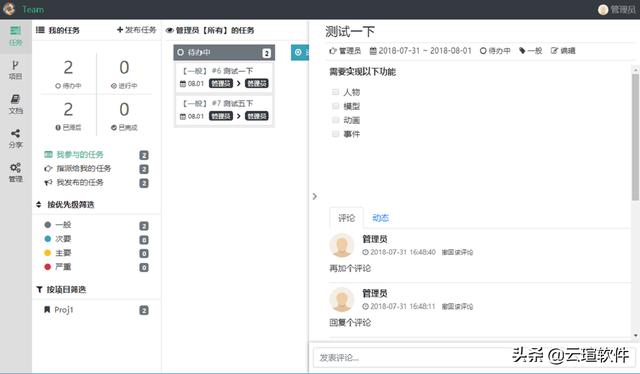Open the 项目 projects sidebar icon

tap(16, 70)
